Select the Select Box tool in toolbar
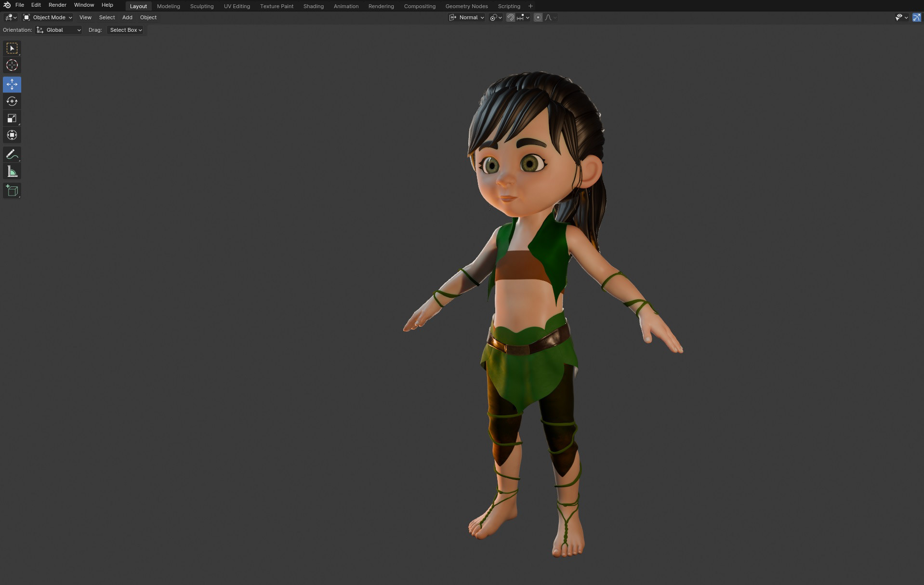The width and height of the screenshot is (924, 585). click(12, 48)
